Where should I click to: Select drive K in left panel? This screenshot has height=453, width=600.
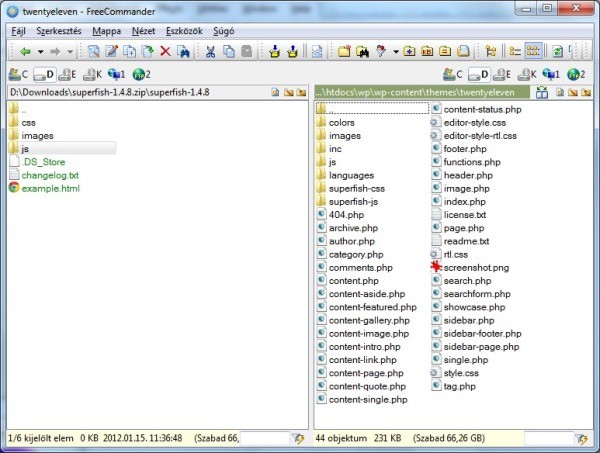[93, 74]
